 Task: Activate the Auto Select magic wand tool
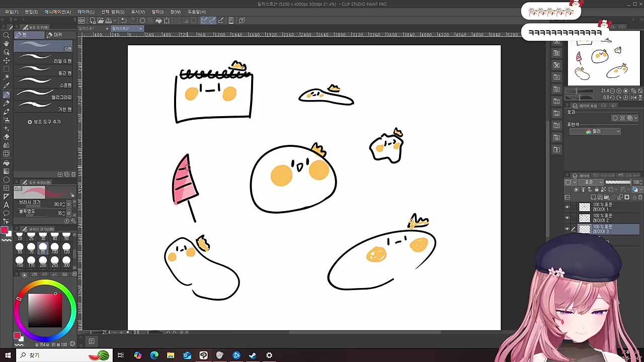(x=7, y=78)
